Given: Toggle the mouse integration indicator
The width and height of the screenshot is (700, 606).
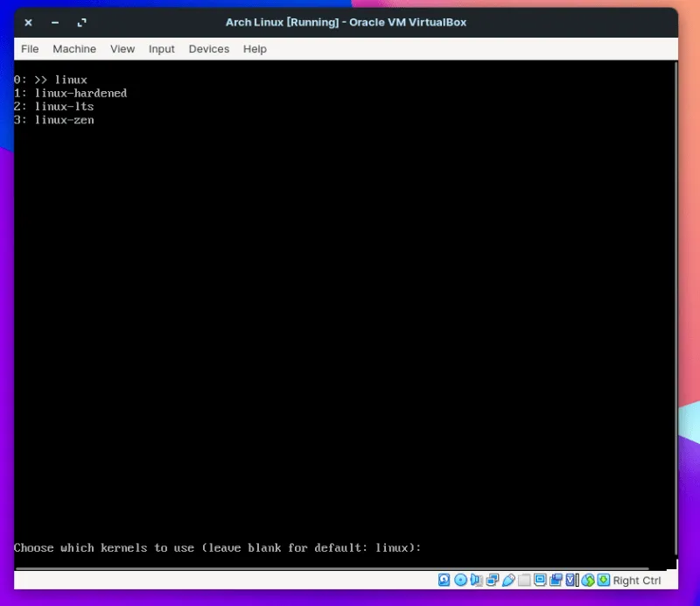Looking at the screenshot, I should point(587,580).
